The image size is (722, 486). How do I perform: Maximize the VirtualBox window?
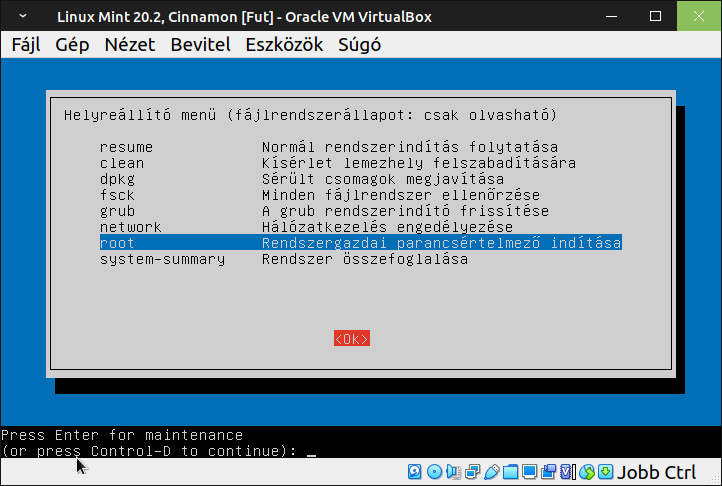coord(655,16)
